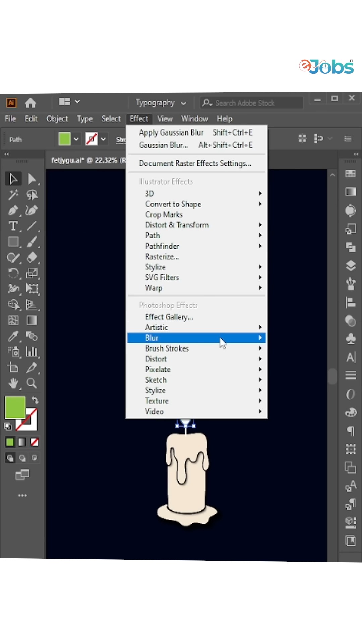
Task: Pick the Eyedropper tool
Action: (13, 336)
